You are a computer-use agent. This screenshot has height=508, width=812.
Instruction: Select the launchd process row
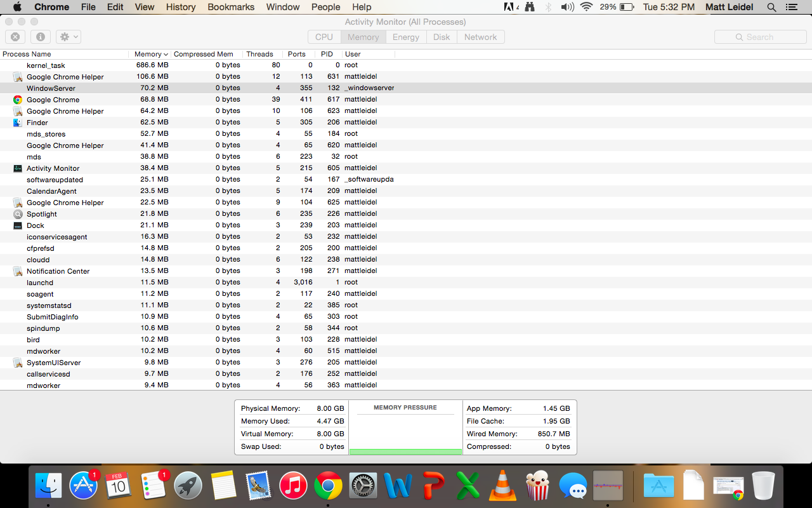(406, 283)
